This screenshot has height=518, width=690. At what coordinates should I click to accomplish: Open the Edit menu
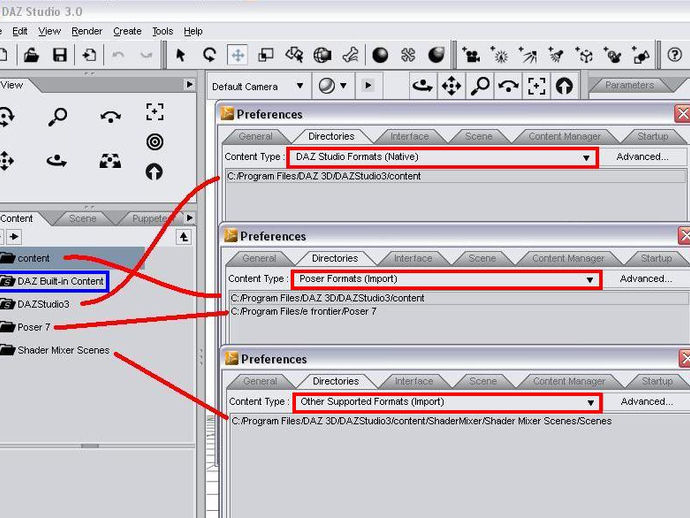20,31
